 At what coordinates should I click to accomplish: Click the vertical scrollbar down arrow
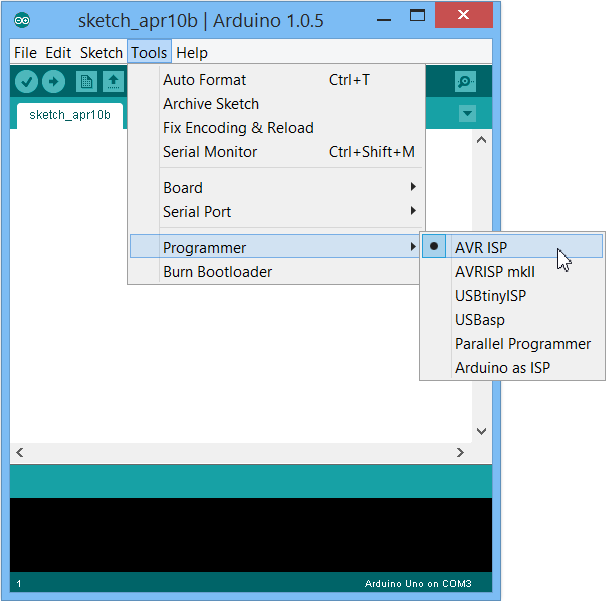pos(482,431)
